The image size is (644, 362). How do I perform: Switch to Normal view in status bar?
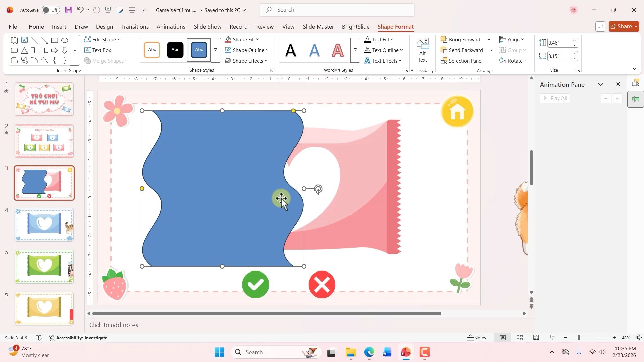[x=503, y=338]
